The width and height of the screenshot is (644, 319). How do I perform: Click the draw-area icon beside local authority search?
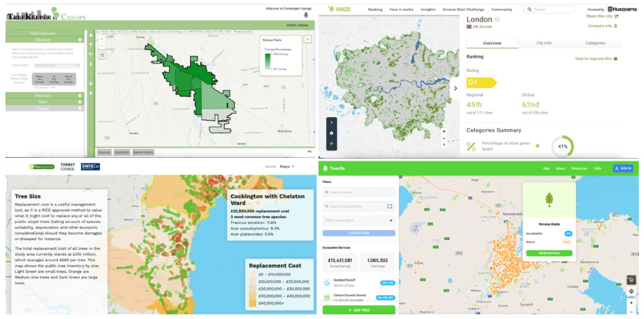tap(390, 206)
